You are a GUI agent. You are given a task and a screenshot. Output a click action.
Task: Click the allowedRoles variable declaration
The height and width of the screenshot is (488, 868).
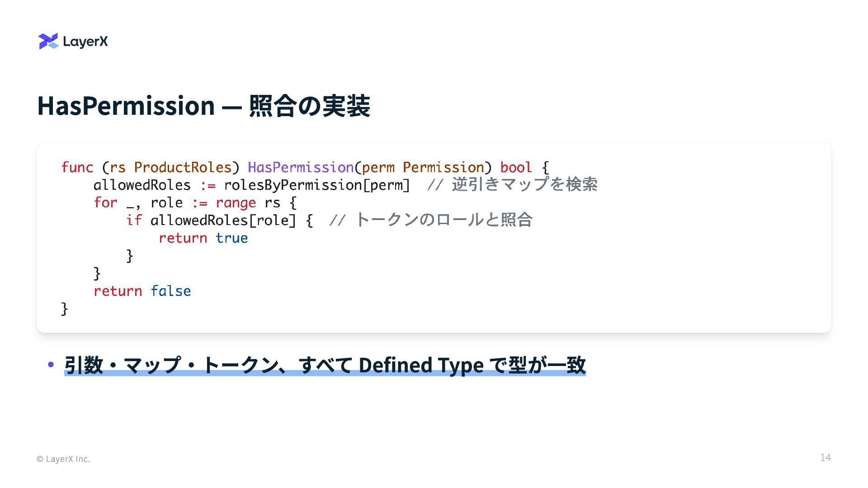pos(142,185)
